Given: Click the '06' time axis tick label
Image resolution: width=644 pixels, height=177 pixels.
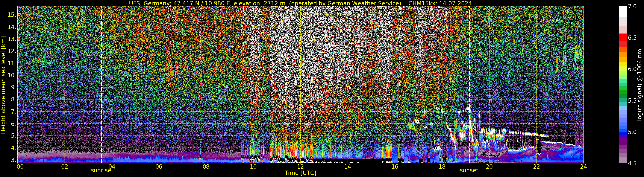Looking at the screenshot, I should (x=159, y=166).
